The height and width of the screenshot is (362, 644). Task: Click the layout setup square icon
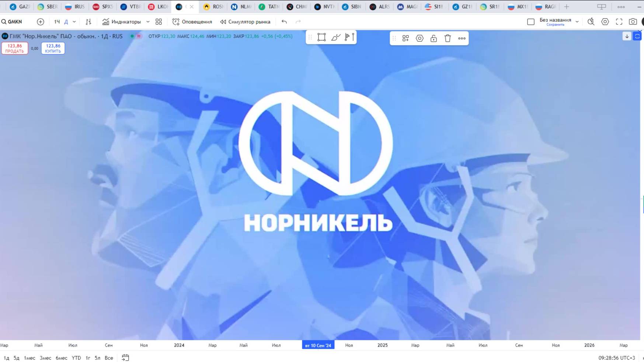pos(531,22)
